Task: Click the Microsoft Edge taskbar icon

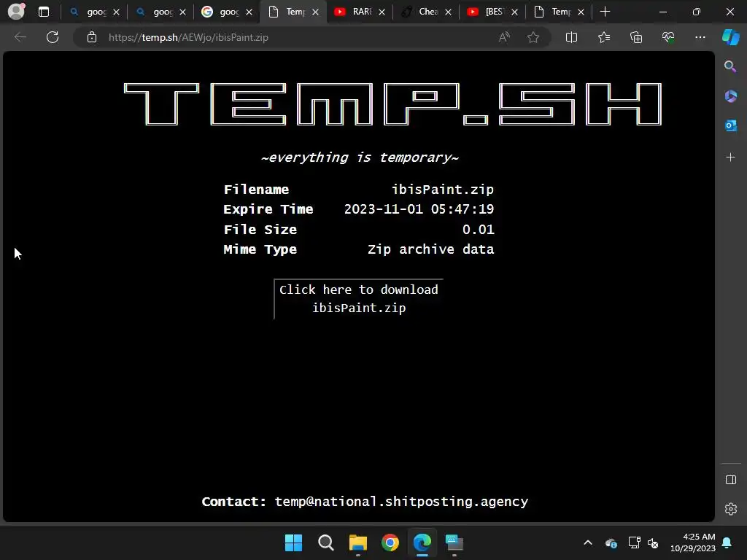Action: tap(422, 542)
